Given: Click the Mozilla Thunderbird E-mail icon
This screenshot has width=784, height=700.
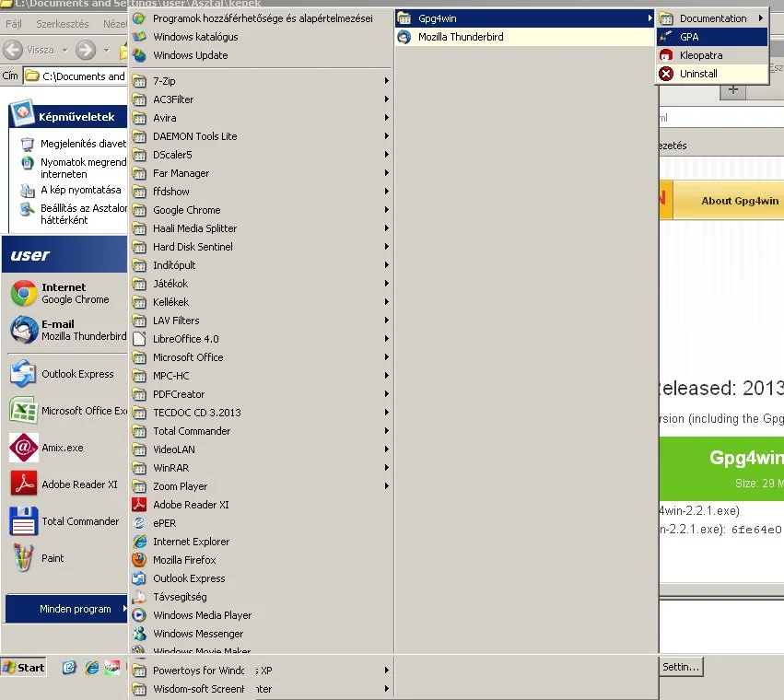Looking at the screenshot, I should (x=24, y=330).
